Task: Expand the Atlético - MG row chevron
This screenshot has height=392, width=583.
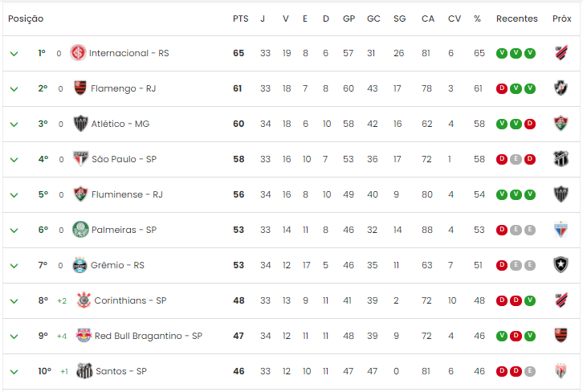Action: tap(14, 125)
